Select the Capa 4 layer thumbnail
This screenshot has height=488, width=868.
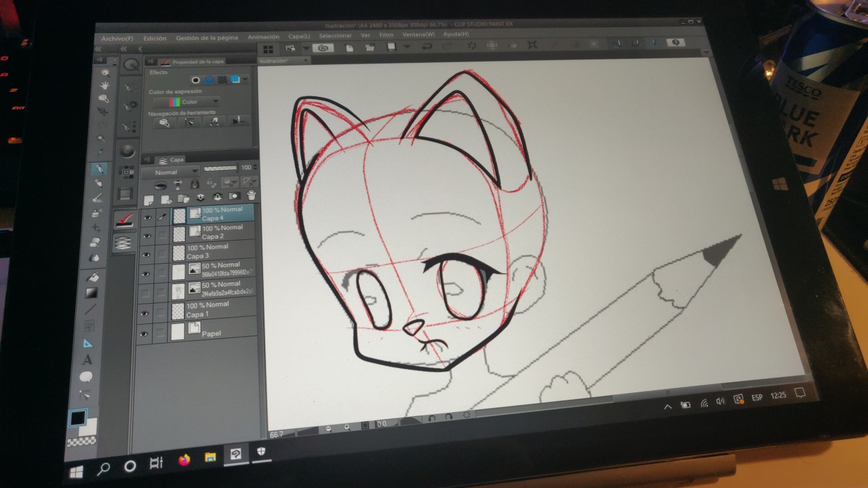pos(180,216)
